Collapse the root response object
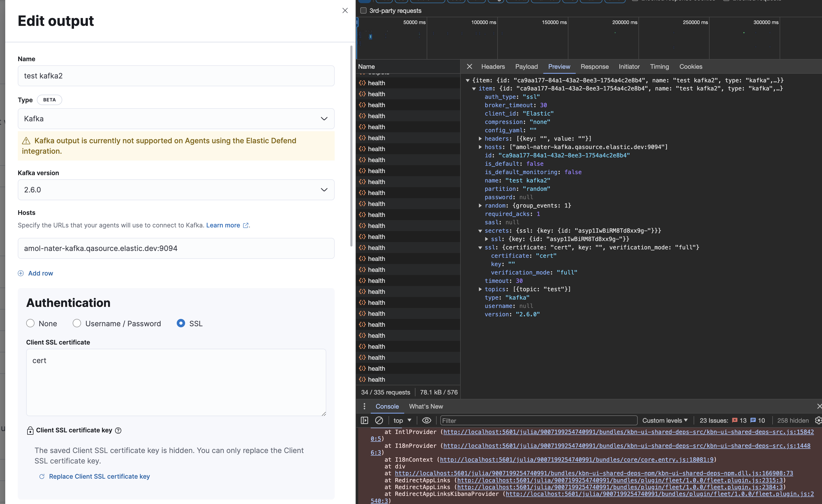Screen dimensions: 822x504 468,81
